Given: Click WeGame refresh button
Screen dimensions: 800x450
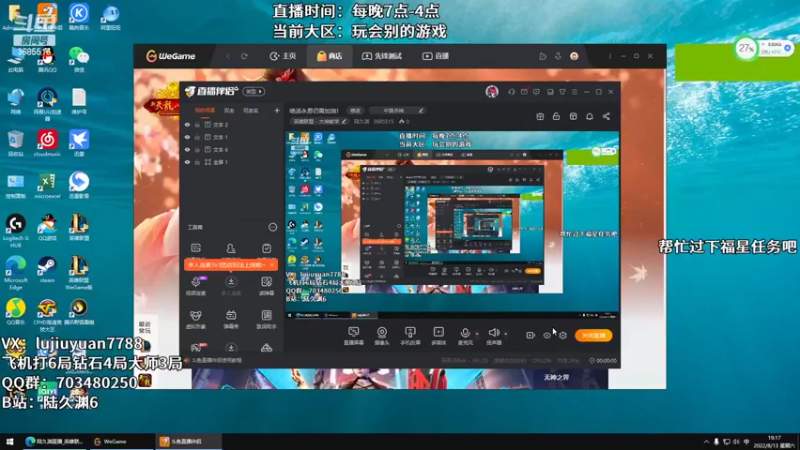Looking at the screenshot, I should point(244,56).
